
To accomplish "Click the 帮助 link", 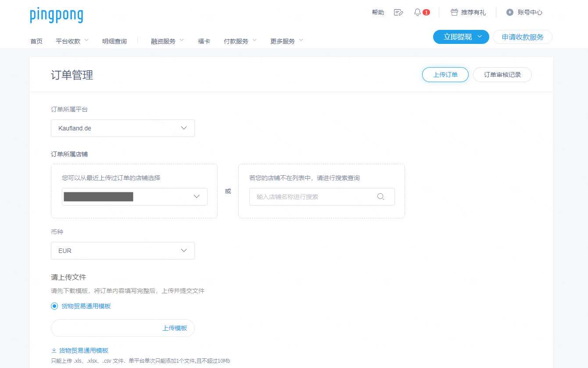I will (x=378, y=12).
